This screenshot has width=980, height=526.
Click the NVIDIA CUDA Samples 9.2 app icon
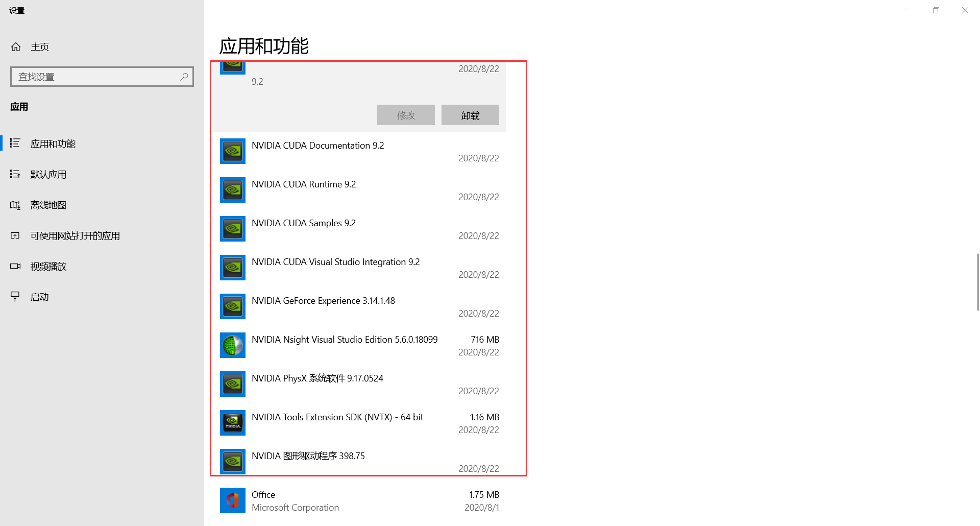tap(233, 229)
